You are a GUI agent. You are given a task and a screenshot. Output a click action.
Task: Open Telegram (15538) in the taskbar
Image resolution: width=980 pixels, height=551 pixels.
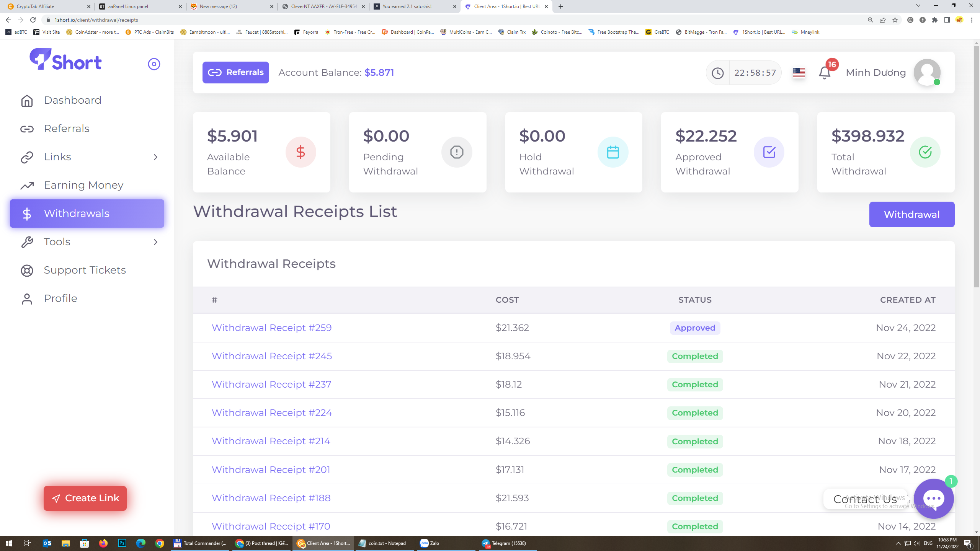[x=508, y=543]
